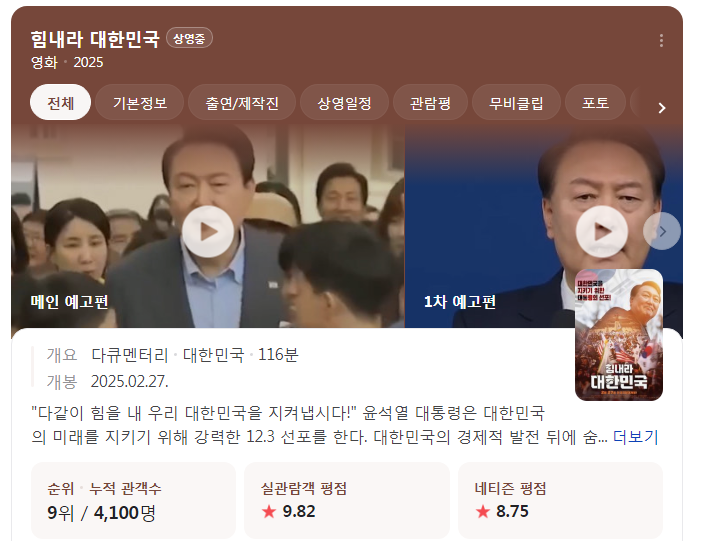Viewport: 702px width, 541px height.
Task: Open the 실관람객 평점 9.82 card
Action: [347, 500]
